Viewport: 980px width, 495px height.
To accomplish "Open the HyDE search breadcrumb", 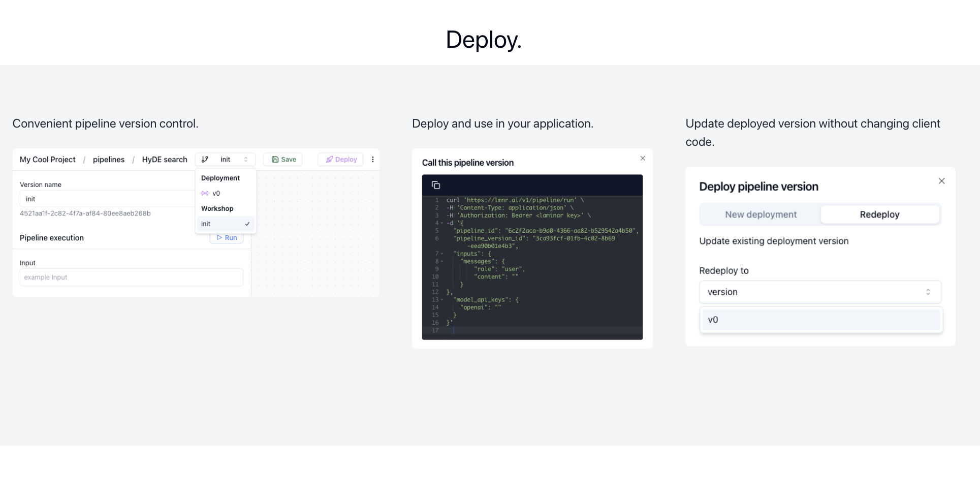I will 165,160.
